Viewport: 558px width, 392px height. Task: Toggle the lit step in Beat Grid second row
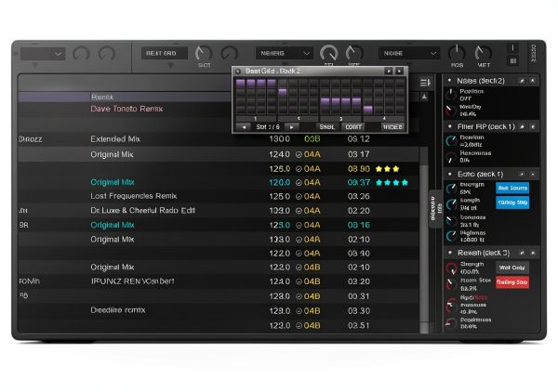283,93
